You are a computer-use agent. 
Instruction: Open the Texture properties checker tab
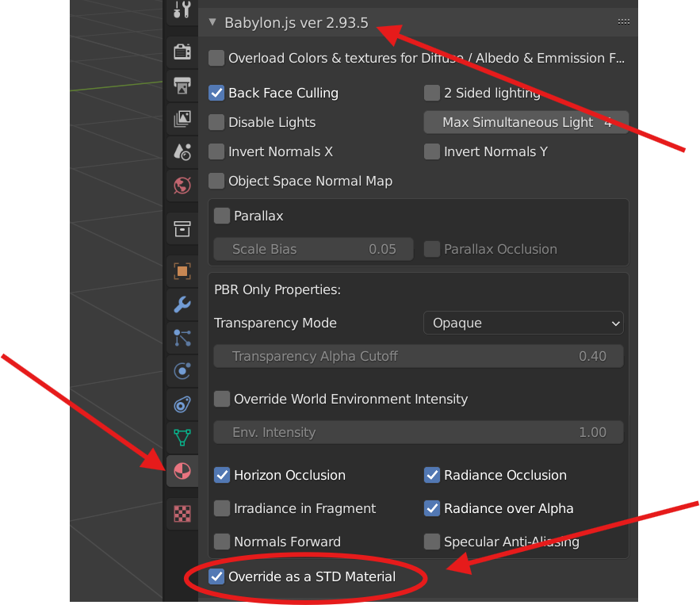pyautogui.click(x=182, y=514)
